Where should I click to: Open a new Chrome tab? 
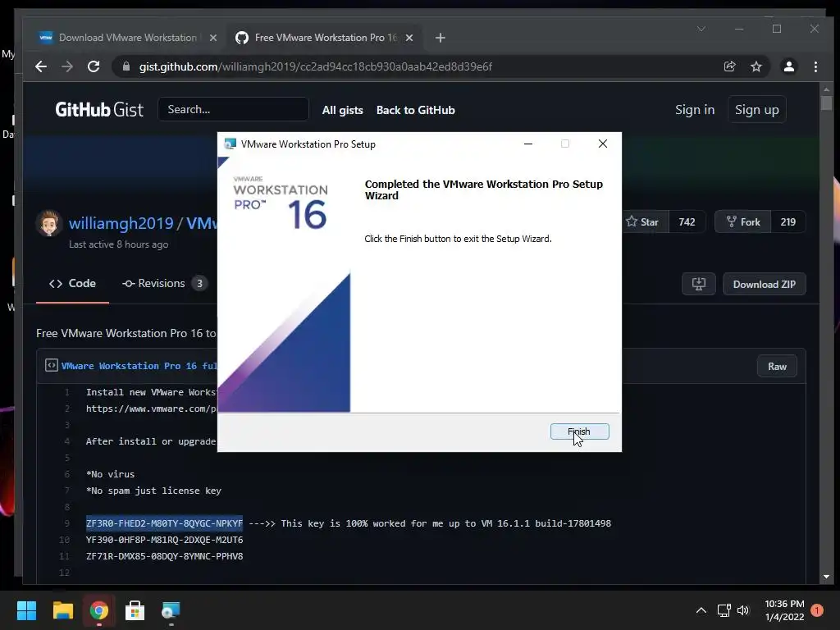tap(440, 38)
